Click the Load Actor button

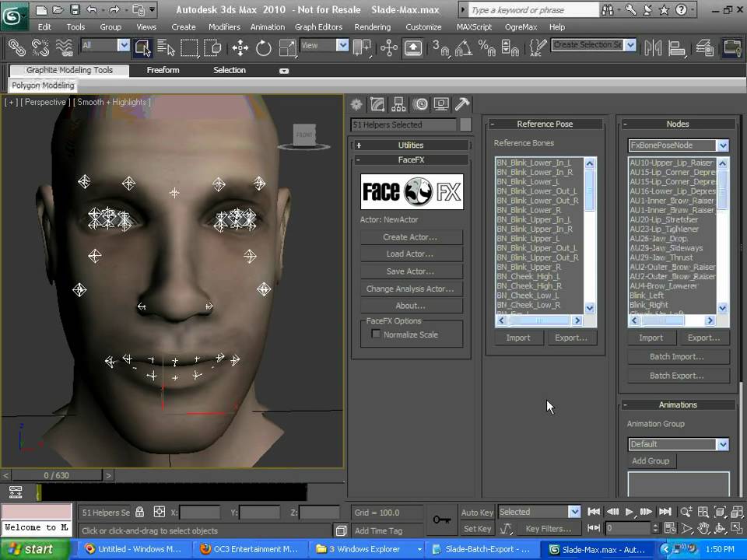(x=411, y=254)
